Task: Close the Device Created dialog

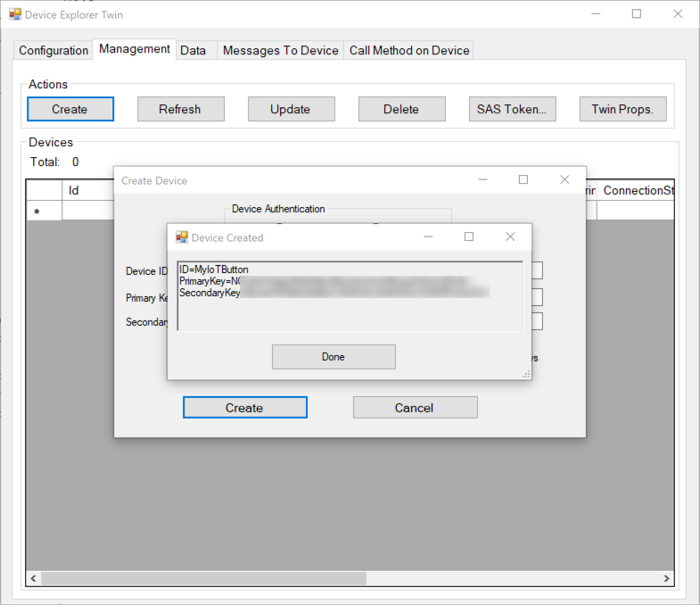Action: [x=510, y=236]
